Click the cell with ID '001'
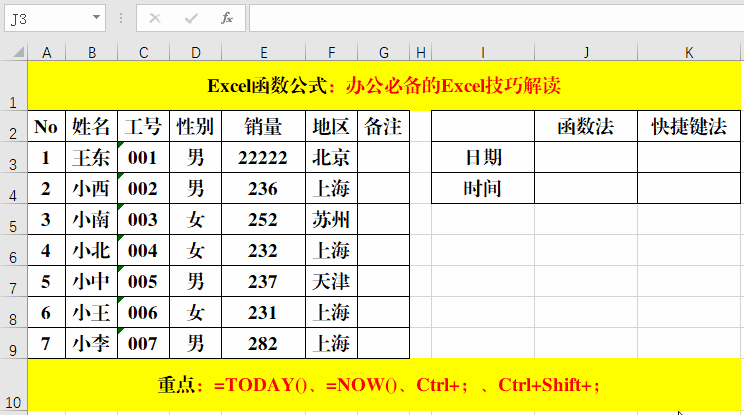The height and width of the screenshot is (415, 744). 143,157
